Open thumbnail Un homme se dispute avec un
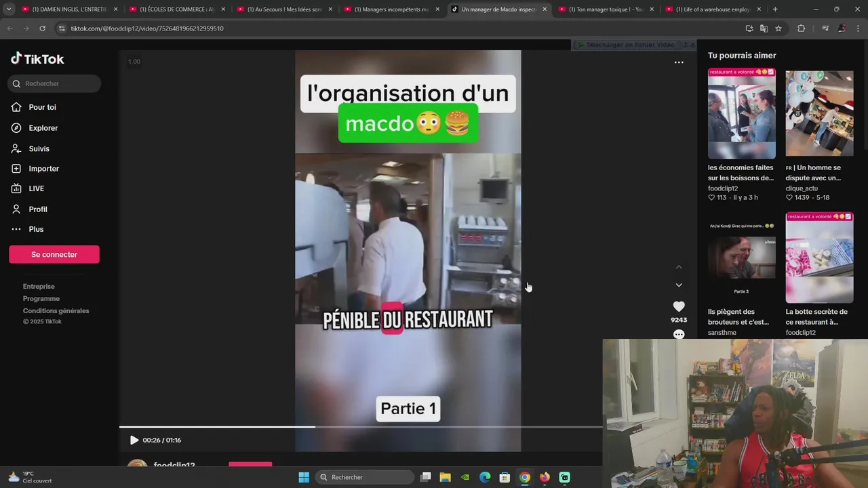The image size is (868, 488). pyautogui.click(x=819, y=113)
